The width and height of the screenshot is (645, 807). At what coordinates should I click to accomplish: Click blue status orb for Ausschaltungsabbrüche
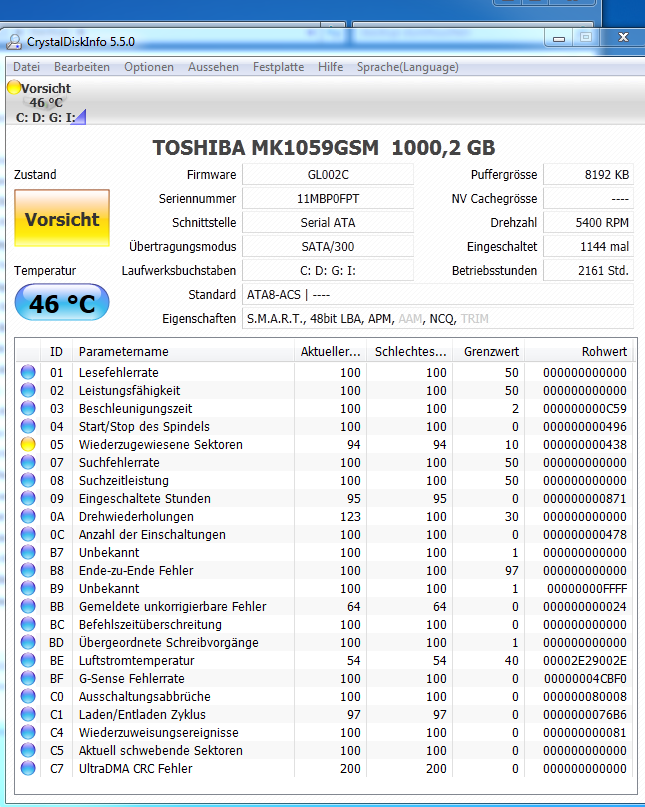(28, 696)
